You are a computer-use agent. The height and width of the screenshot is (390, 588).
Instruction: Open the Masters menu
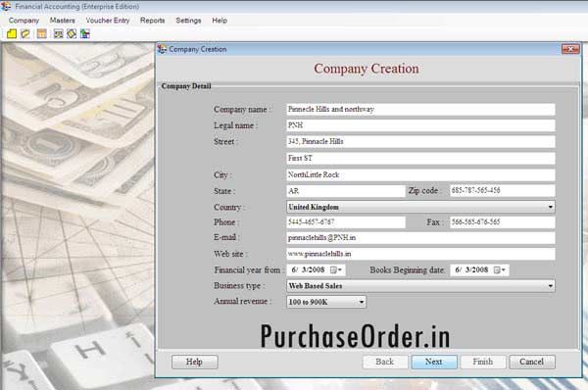pos(63,21)
